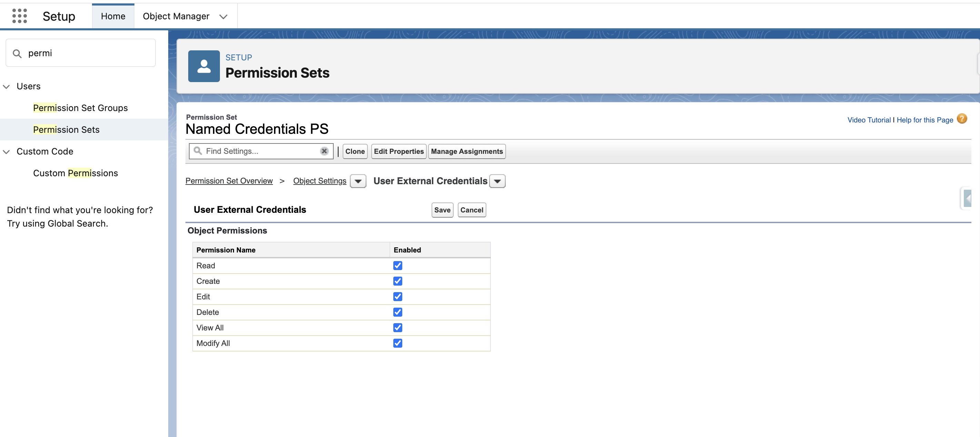The height and width of the screenshot is (437, 980).
Task: Open Permission Set Groups in sidebar
Action: (80, 108)
